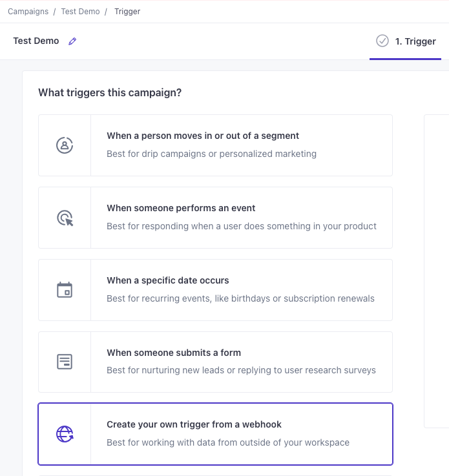
Task: Click 'Best for recurring events' description text
Action: [x=240, y=298]
